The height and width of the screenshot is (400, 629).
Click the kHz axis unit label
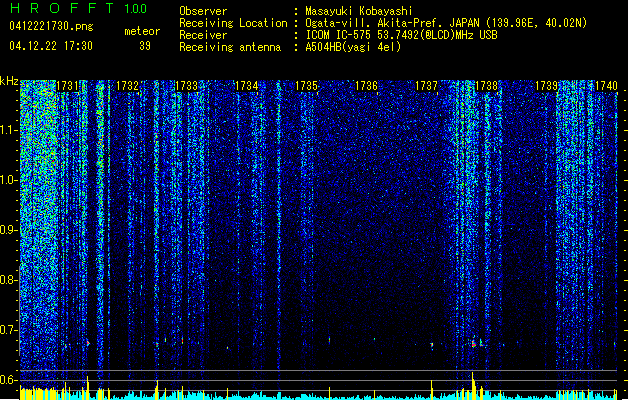[x=9, y=81]
